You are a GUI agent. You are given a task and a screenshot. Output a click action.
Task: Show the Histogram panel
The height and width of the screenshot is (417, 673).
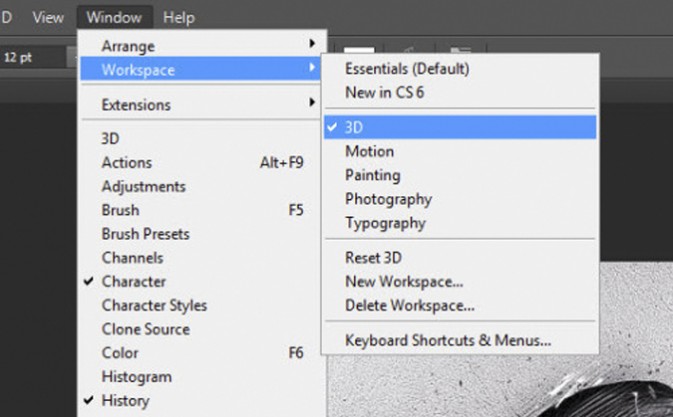(x=136, y=377)
